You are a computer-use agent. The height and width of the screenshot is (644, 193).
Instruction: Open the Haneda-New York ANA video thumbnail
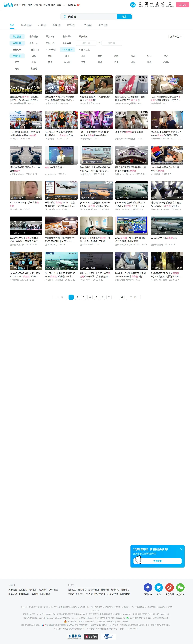[132, 226]
